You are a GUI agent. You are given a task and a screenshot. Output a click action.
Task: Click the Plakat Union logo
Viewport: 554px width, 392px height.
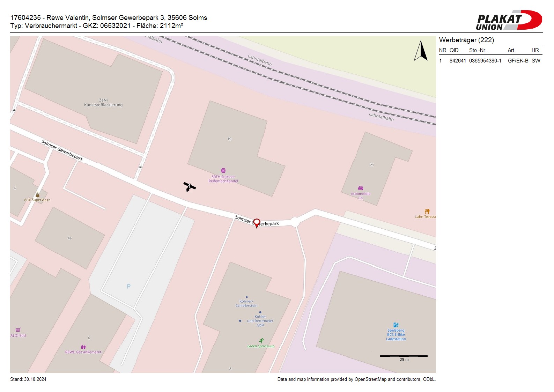click(508, 20)
